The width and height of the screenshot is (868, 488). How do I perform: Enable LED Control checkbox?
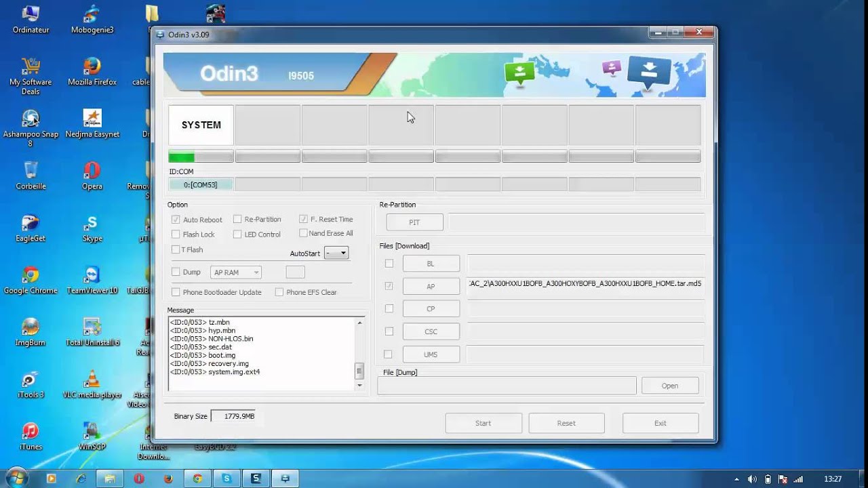(x=237, y=235)
